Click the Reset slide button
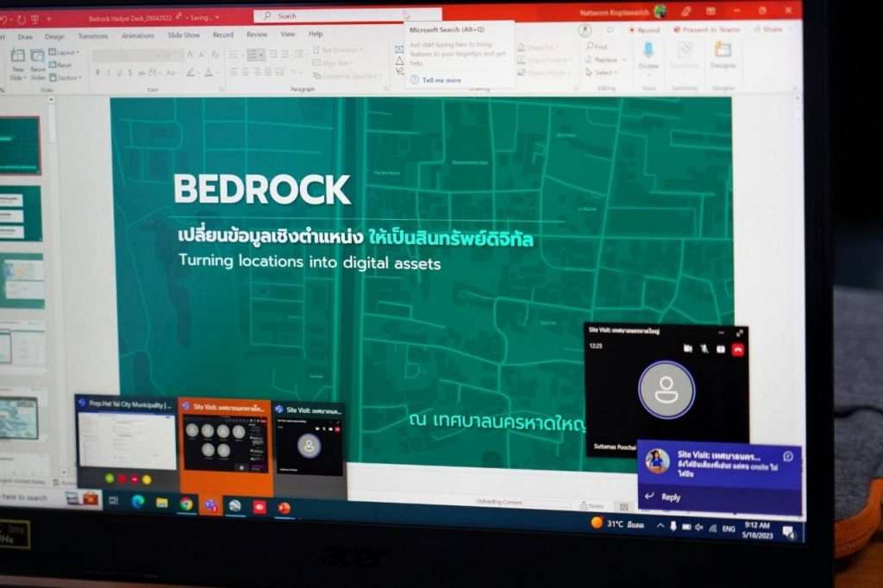Image resolution: width=883 pixels, height=588 pixels. (x=61, y=65)
